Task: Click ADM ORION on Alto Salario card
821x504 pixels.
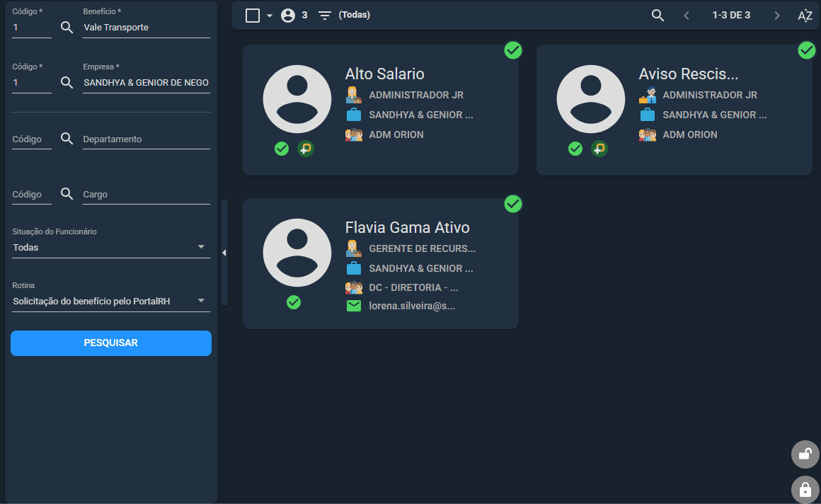Action: point(396,134)
